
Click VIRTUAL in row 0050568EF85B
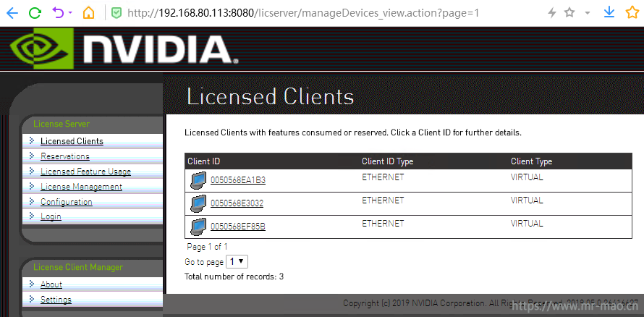(x=527, y=224)
